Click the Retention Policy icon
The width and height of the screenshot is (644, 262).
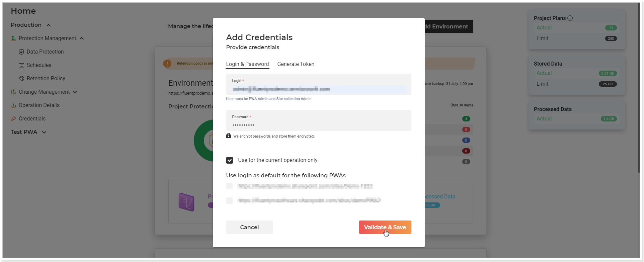[x=21, y=79]
